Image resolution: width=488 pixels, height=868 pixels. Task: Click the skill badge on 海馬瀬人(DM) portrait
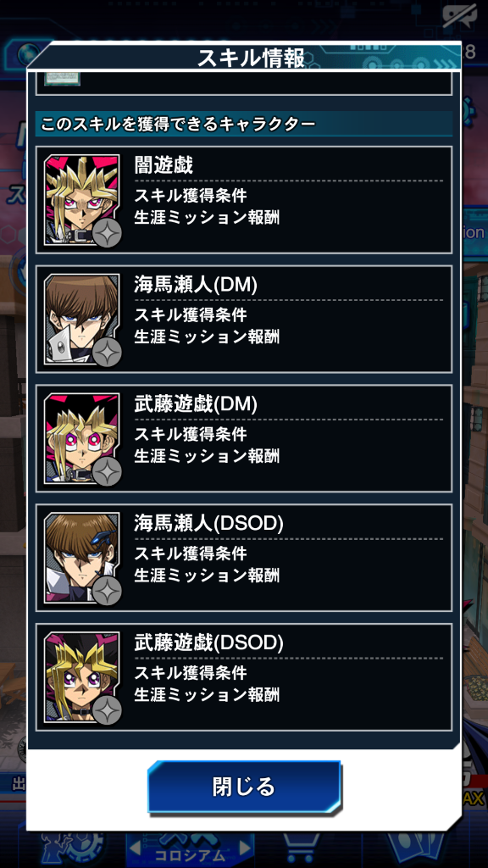[107, 352]
